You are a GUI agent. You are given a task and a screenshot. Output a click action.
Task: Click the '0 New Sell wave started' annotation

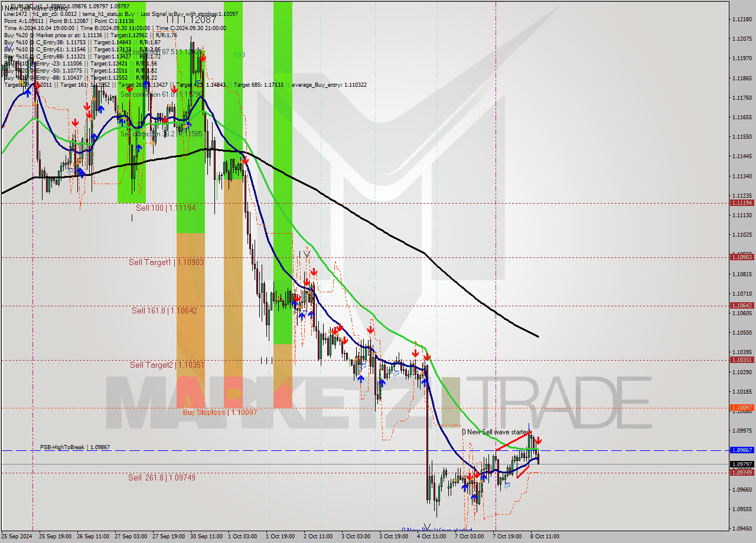pyautogui.click(x=496, y=432)
